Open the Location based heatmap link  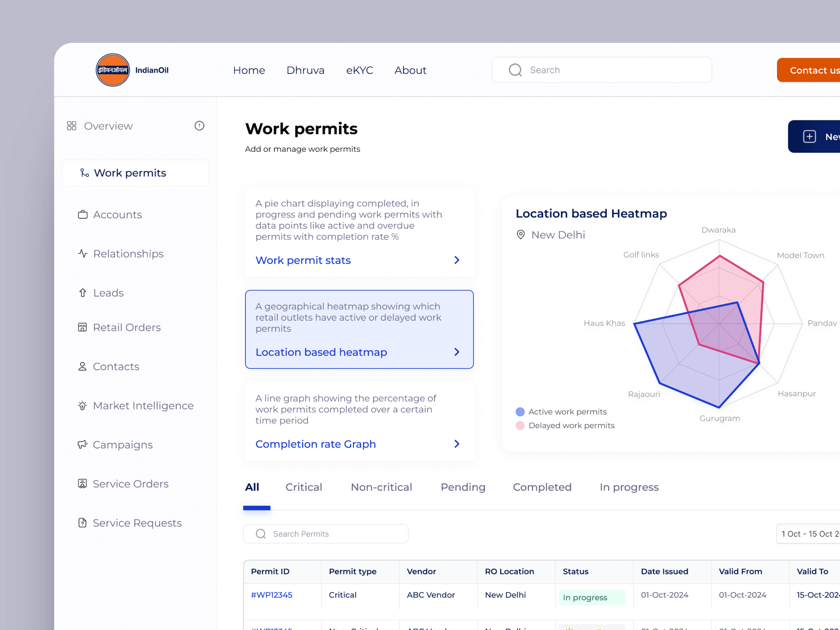pos(321,352)
